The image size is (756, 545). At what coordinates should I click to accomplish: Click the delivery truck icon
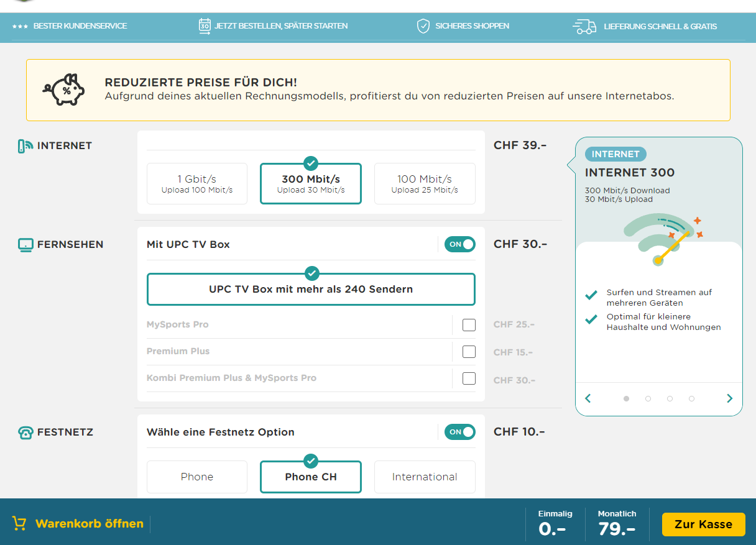point(584,26)
